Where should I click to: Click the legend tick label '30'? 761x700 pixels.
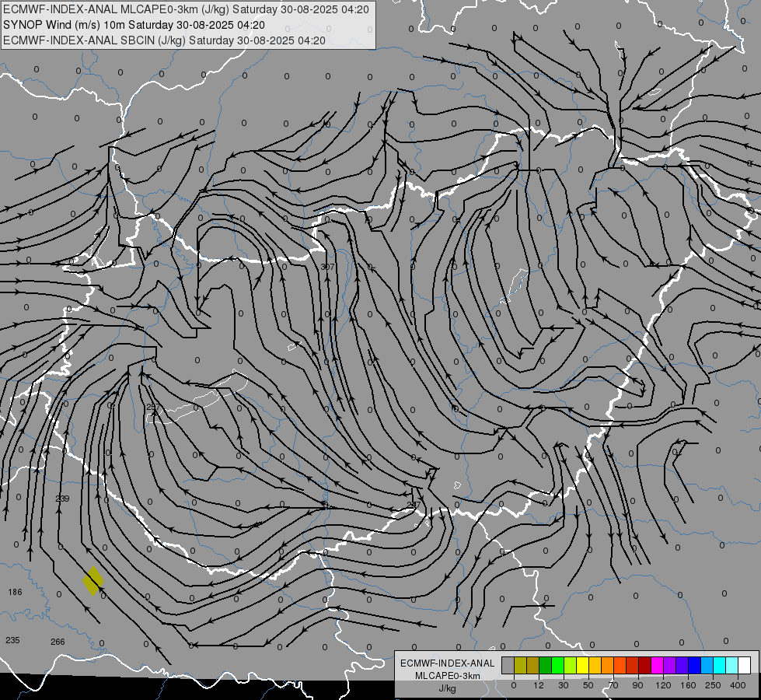564,685
